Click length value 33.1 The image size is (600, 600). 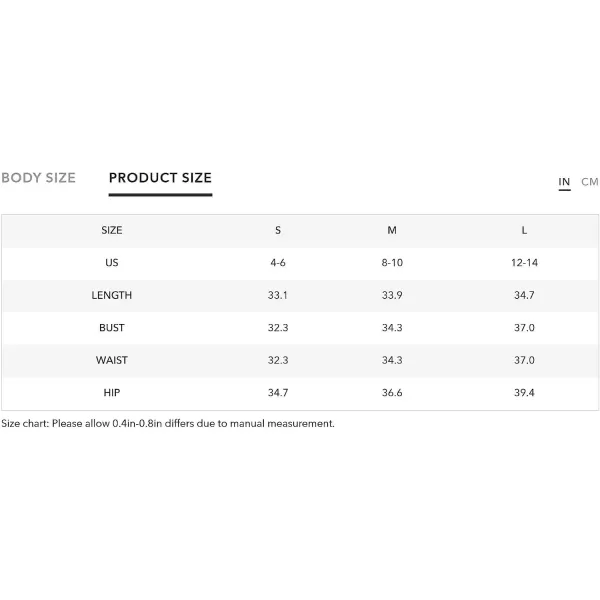[x=278, y=295]
